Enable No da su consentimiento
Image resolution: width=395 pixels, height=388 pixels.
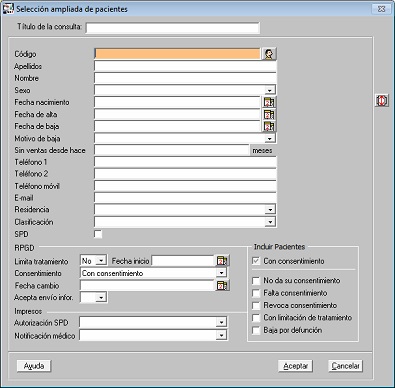coord(256,281)
